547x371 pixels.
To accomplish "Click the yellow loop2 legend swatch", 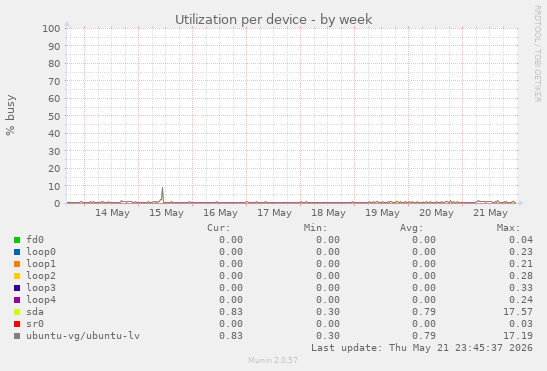I will [17, 276].
